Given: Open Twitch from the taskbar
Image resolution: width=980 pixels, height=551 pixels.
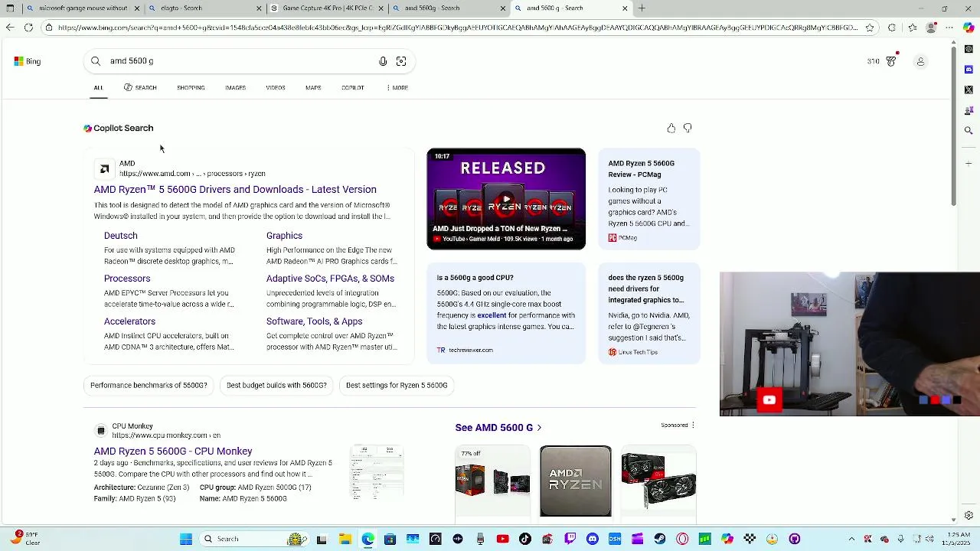Looking at the screenshot, I should click(x=570, y=539).
